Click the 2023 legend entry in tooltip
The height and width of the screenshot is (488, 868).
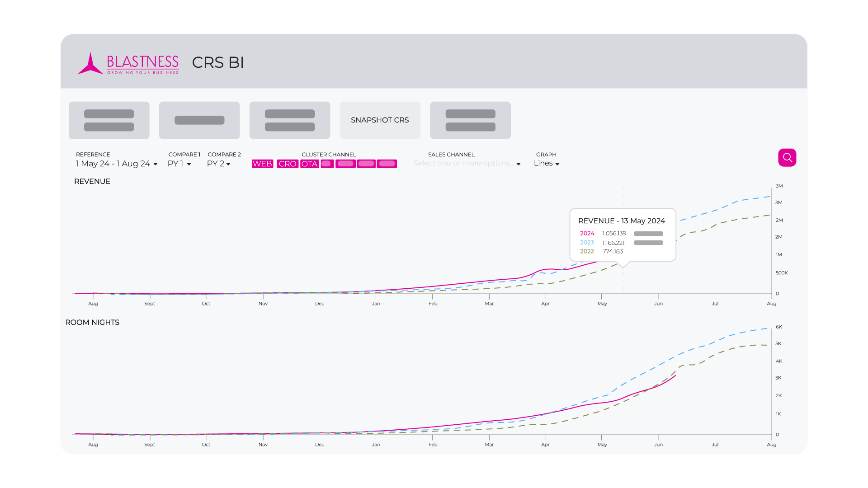(x=587, y=243)
